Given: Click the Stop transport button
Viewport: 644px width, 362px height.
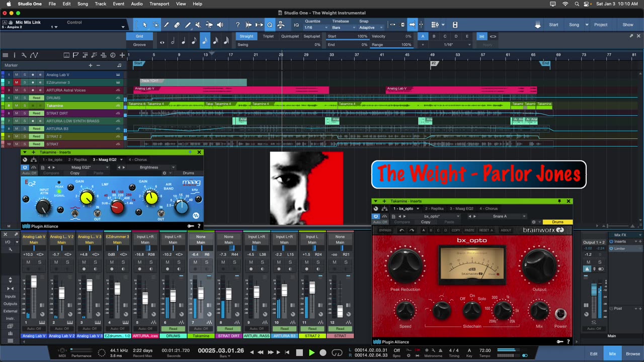Looking at the screenshot, I should pyautogui.click(x=299, y=352).
